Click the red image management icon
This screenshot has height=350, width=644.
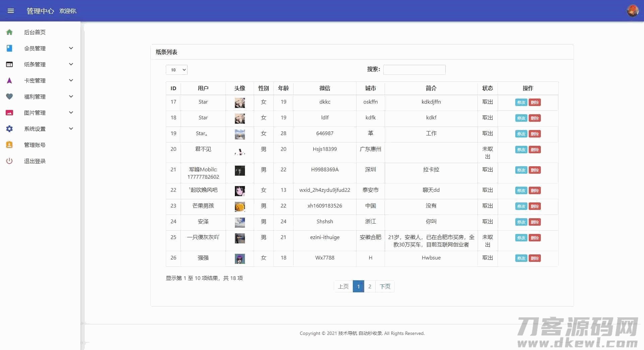(x=9, y=113)
